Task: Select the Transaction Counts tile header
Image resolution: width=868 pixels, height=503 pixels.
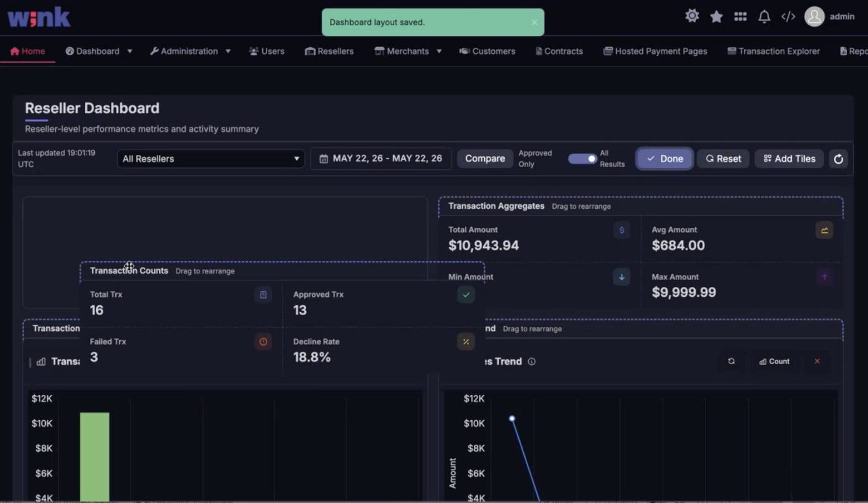Action: [x=282, y=271]
